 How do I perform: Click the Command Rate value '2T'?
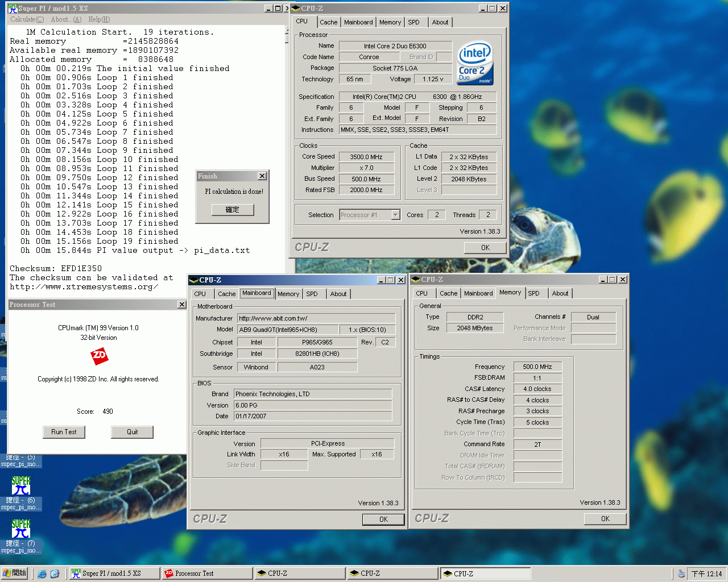[x=537, y=444]
